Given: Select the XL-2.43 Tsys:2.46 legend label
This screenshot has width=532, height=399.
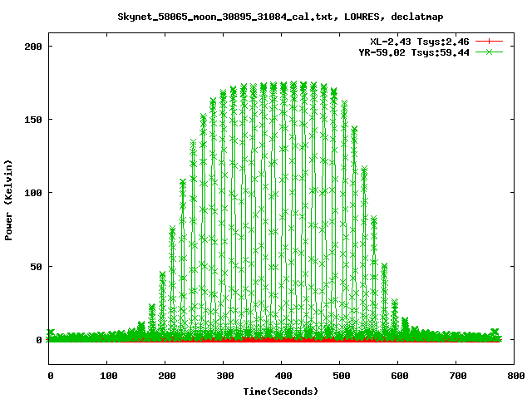Looking at the screenshot, I should coord(420,42).
